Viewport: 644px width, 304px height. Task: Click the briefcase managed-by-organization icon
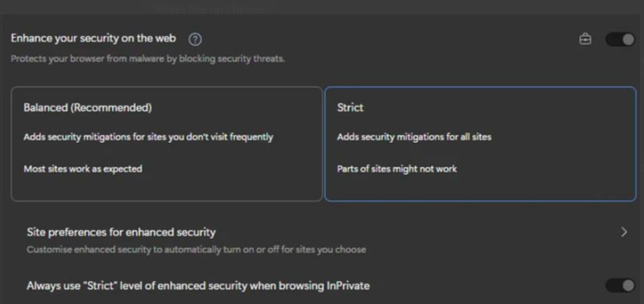pos(585,40)
